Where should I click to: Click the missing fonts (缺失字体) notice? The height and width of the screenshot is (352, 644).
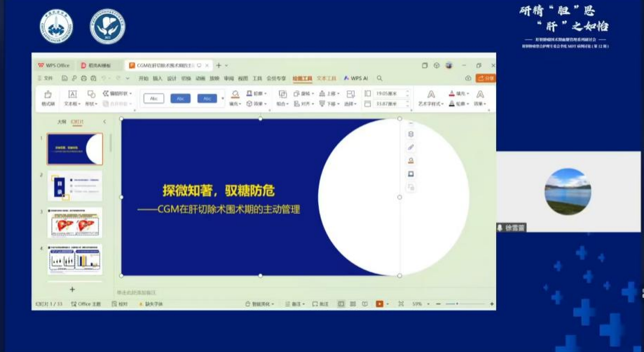pos(151,304)
